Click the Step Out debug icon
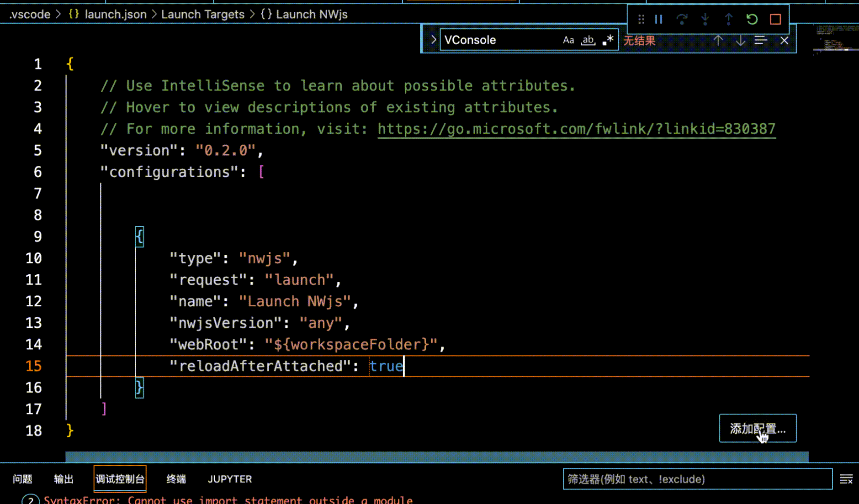Screen dimensions: 859x504 [x=728, y=19]
